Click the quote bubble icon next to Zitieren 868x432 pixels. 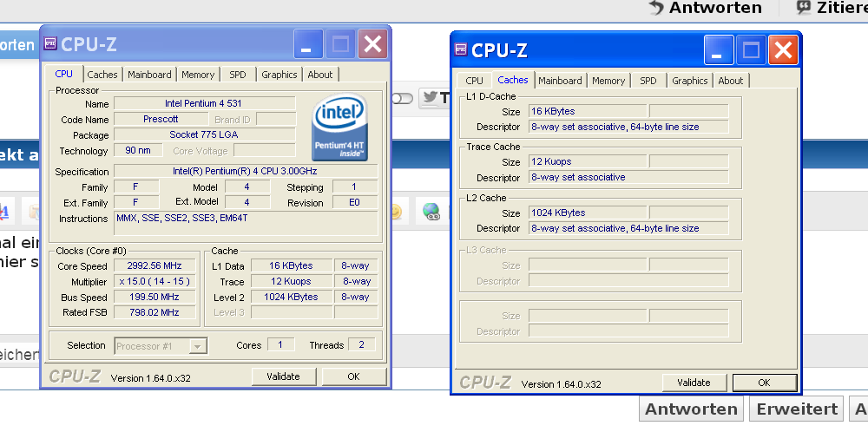point(804,7)
